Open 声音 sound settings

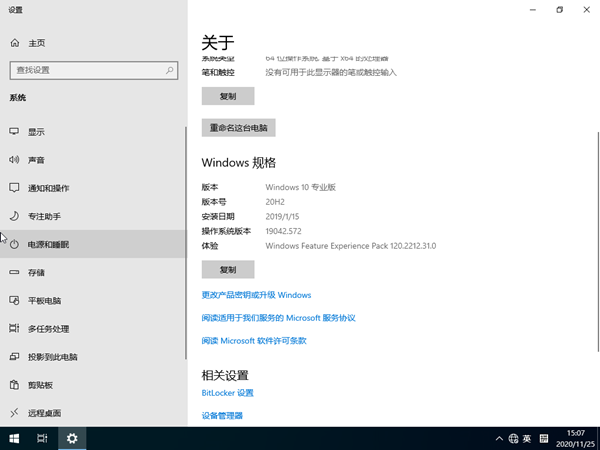35,160
